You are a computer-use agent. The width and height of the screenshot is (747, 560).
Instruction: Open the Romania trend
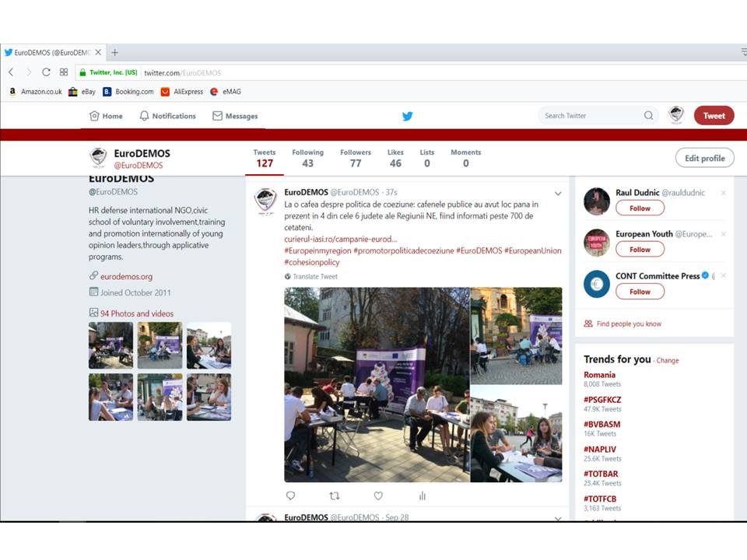[599, 375]
